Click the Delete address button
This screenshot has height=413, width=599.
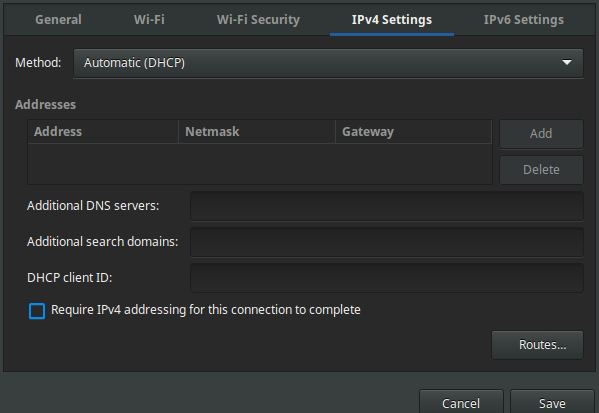coord(541,170)
